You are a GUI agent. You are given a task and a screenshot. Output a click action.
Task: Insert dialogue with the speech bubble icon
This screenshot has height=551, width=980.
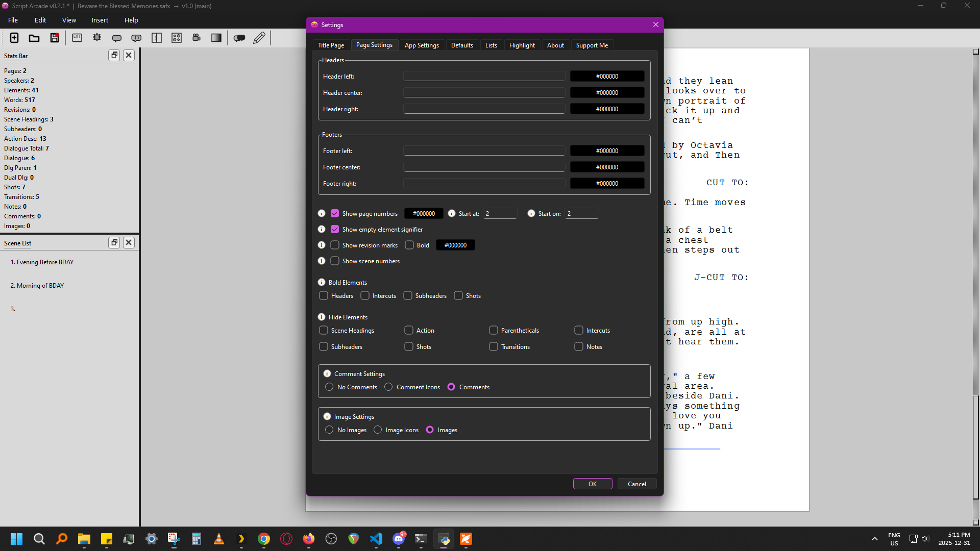pyautogui.click(x=117, y=38)
